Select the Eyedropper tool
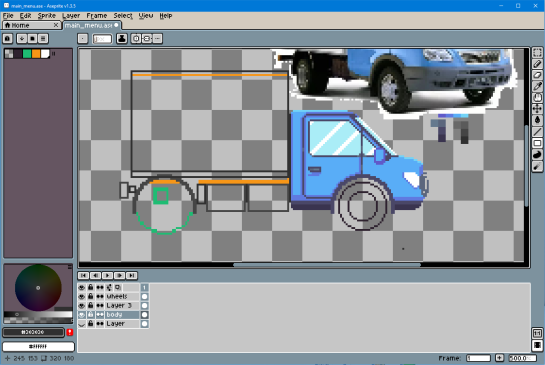This screenshot has width=545, height=365. tap(537, 87)
